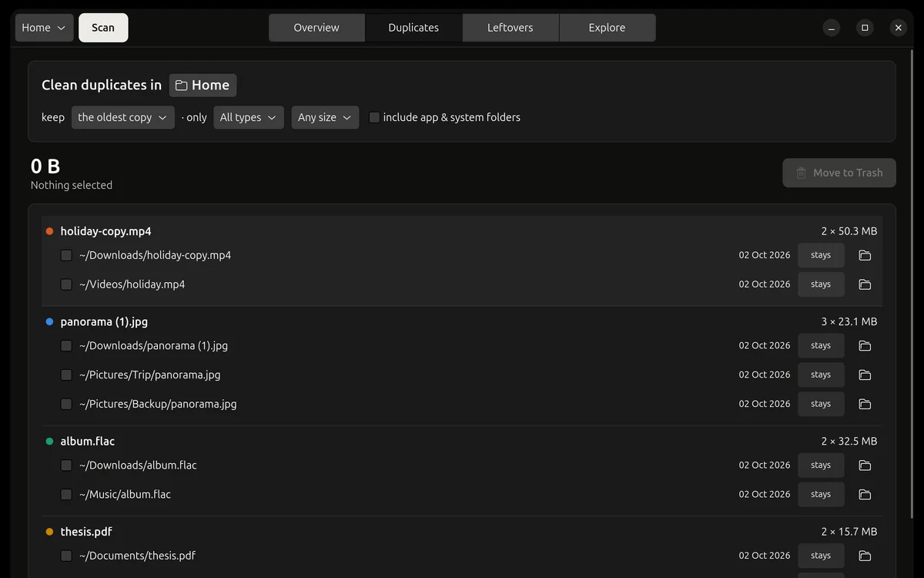Click the Home folder chip in heading

pos(203,85)
